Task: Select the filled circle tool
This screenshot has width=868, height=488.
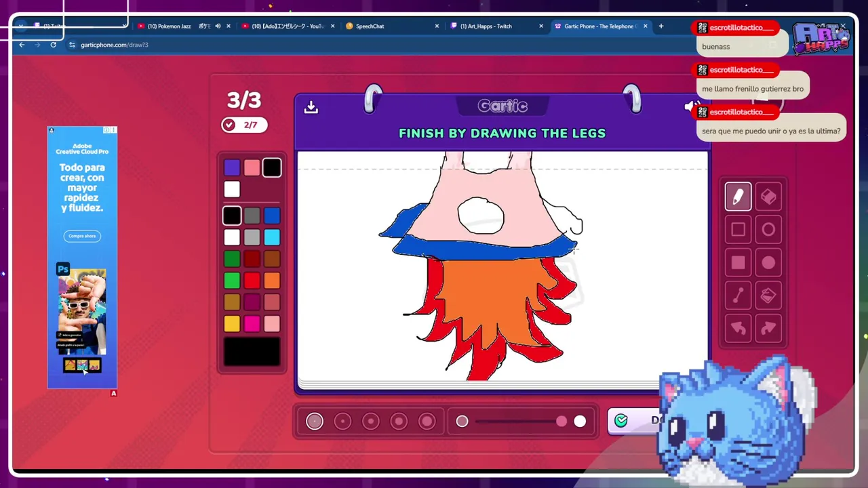Action: pyautogui.click(x=768, y=262)
